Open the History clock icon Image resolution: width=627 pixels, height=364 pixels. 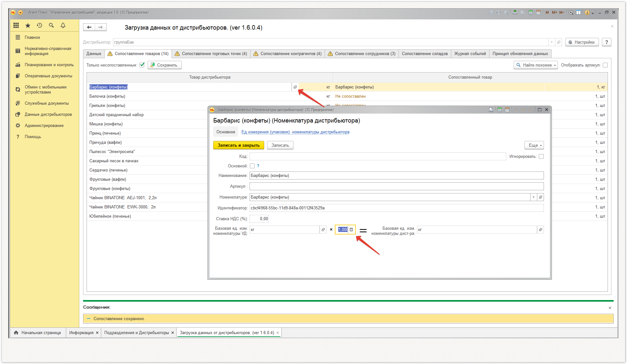39,25
